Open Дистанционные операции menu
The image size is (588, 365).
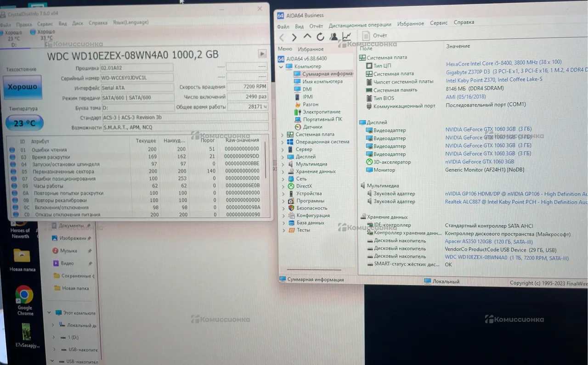point(360,25)
